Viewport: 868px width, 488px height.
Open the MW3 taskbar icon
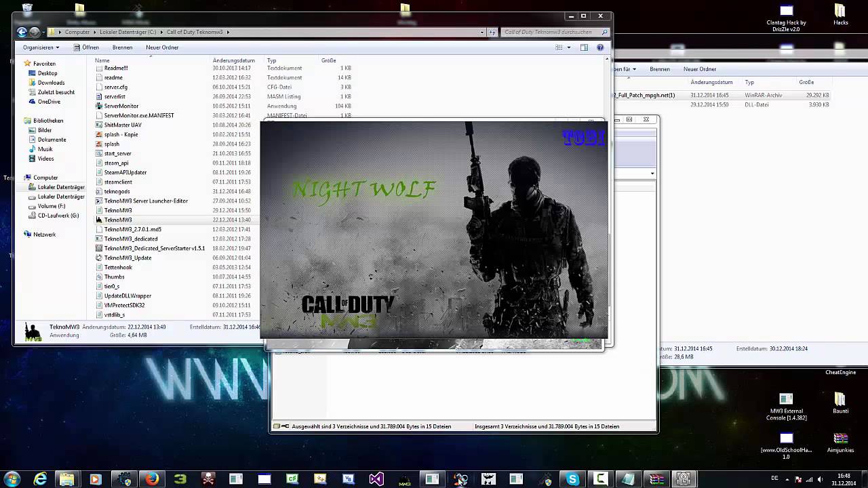(405, 479)
